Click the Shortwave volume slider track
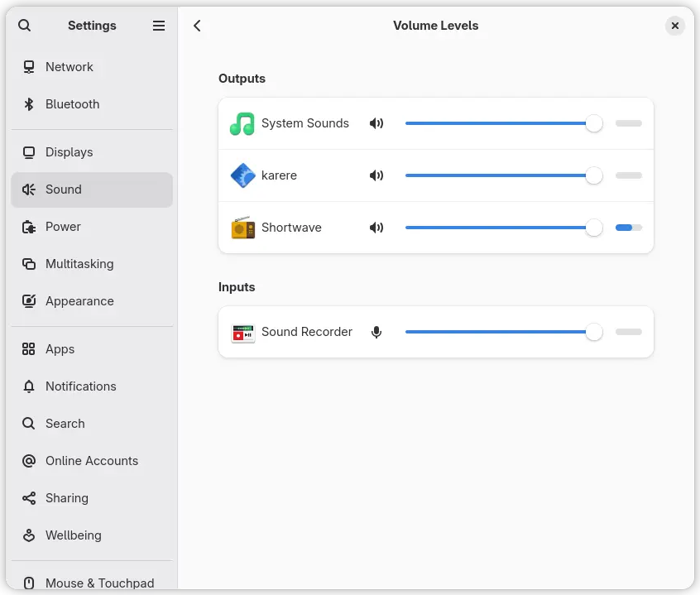700x595 pixels. click(x=496, y=228)
